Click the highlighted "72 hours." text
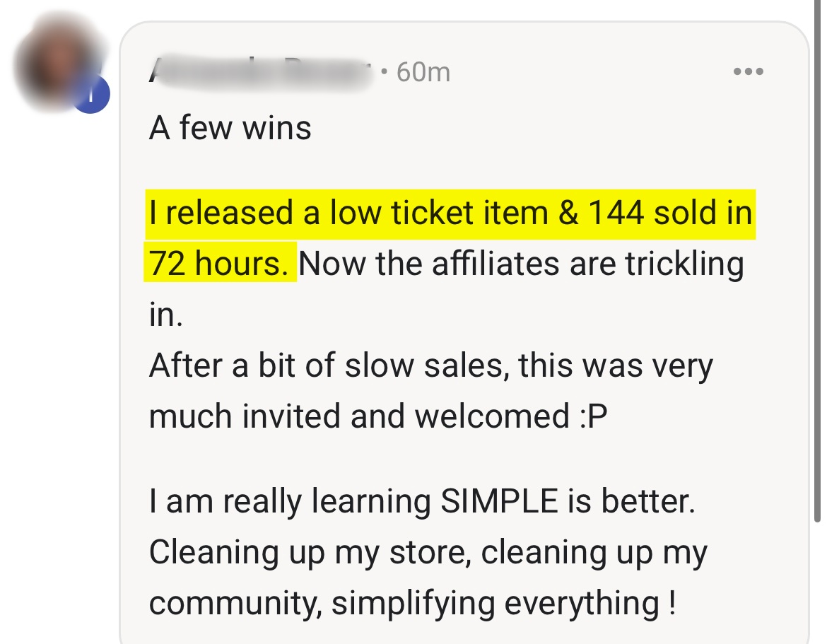The height and width of the screenshot is (644, 827). click(x=219, y=264)
